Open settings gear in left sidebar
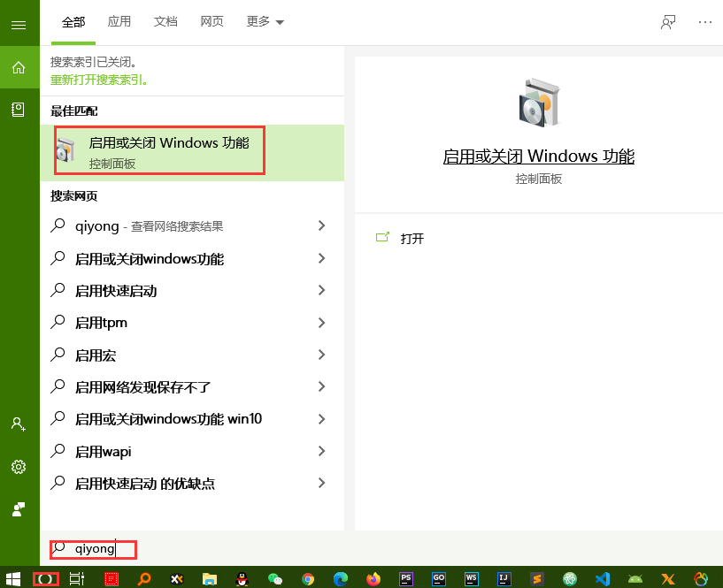 coord(18,466)
